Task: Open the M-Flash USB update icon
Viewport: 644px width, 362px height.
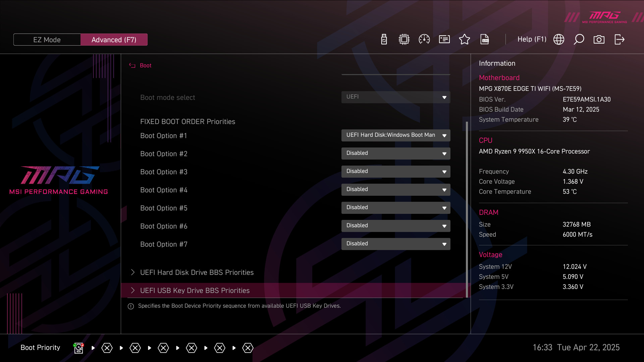Action: click(384, 40)
